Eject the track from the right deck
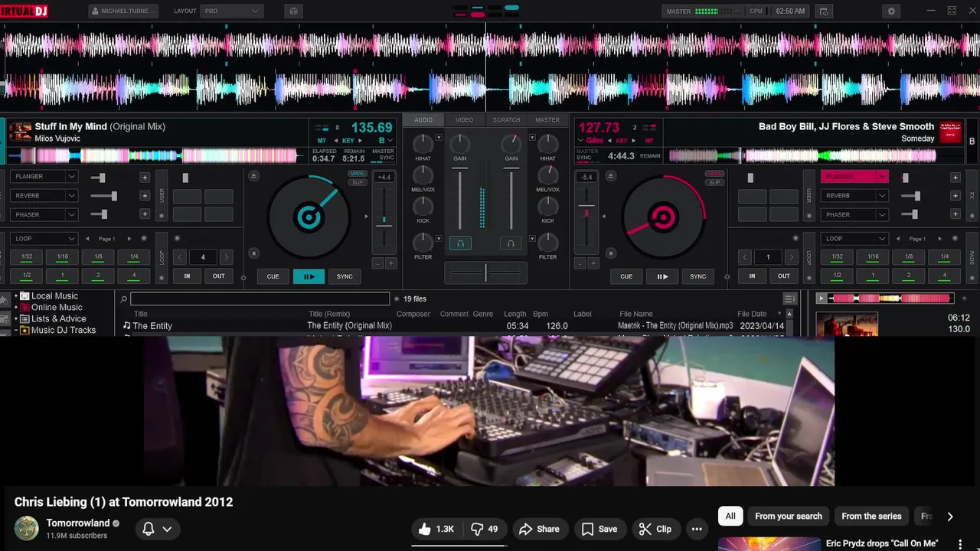Viewport: 980px width, 551px height. click(x=610, y=176)
